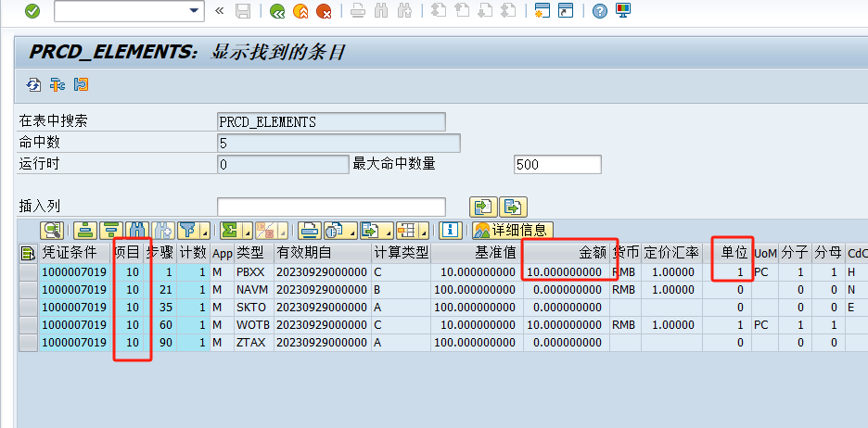This screenshot has height=428, width=868.
Task: Collapse command field with double-chevron icon
Action: click(x=219, y=10)
